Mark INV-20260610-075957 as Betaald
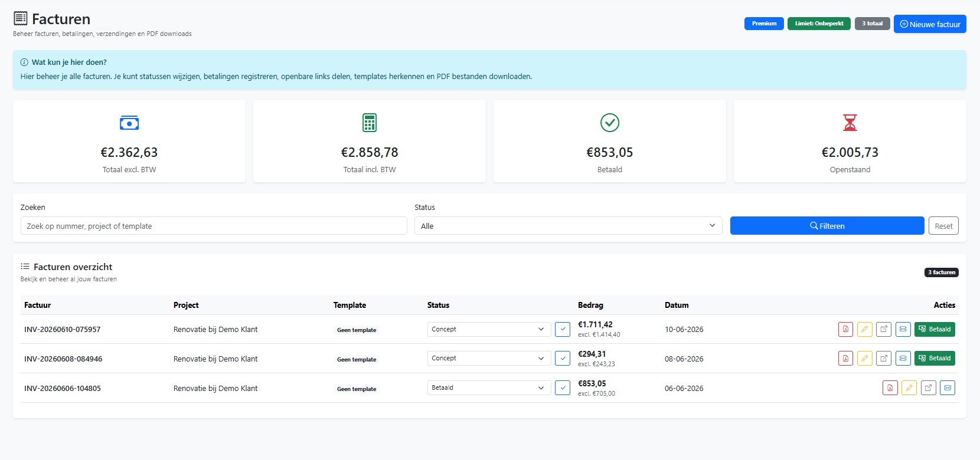This screenshot has height=460, width=980. click(935, 329)
